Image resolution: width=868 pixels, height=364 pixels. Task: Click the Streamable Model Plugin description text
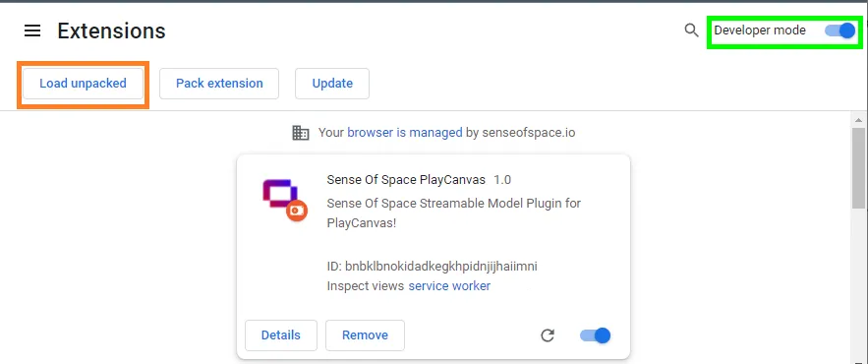[x=454, y=213]
